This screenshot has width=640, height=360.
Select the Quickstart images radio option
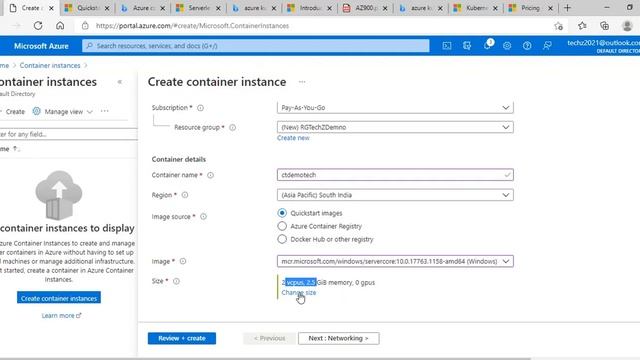click(x=282, y=213)
